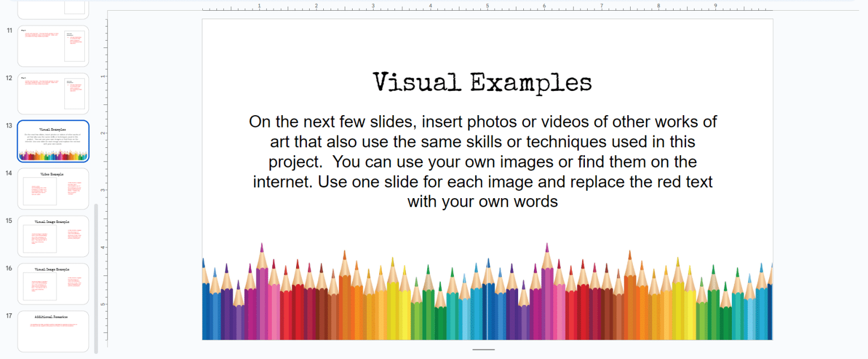The width and height of the screenshot is (868, 359).
Task: Open slide 14 Video Example thumbnail
Action: [53, 189]
